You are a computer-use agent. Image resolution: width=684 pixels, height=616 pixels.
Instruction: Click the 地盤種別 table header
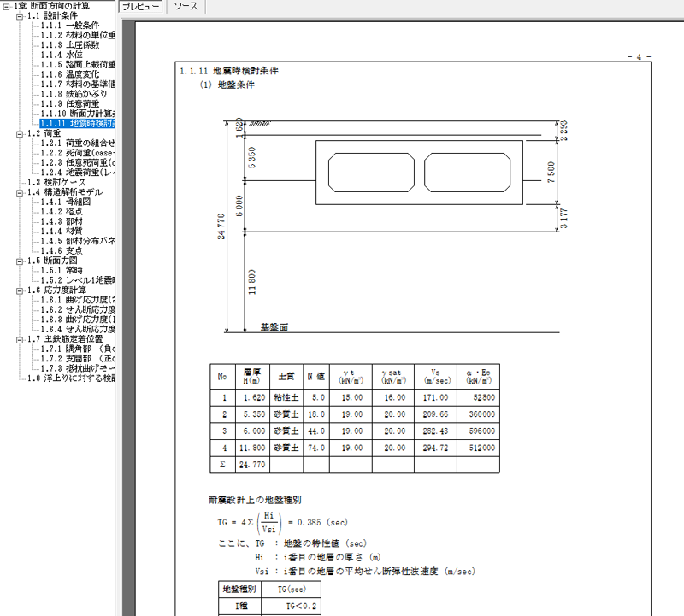(x=239, y=590)
